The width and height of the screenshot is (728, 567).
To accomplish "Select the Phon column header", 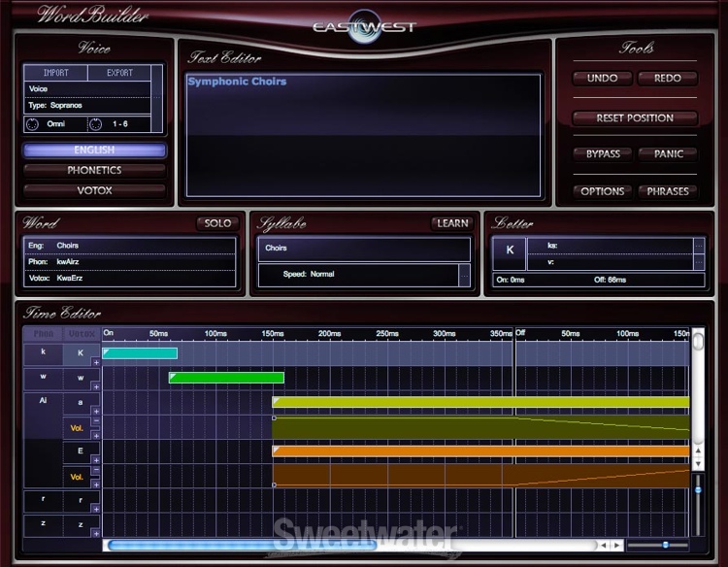I will [43, 334].
